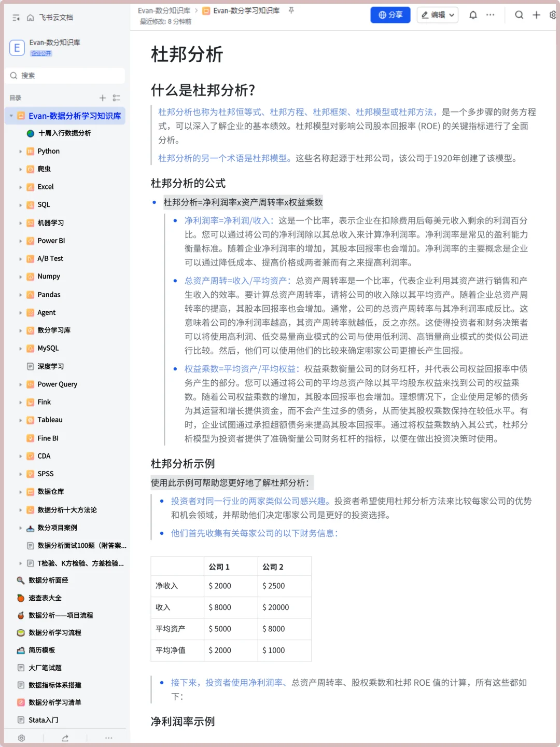Open the 飞书云文档 home icon
Image resolution: width=560 pixels, height=747 pixels.
point(30,18)
